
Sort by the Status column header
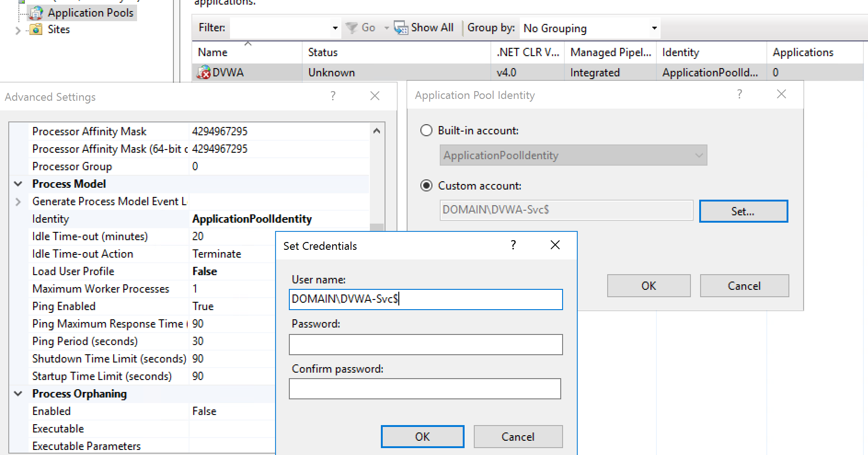pos(397,52)
